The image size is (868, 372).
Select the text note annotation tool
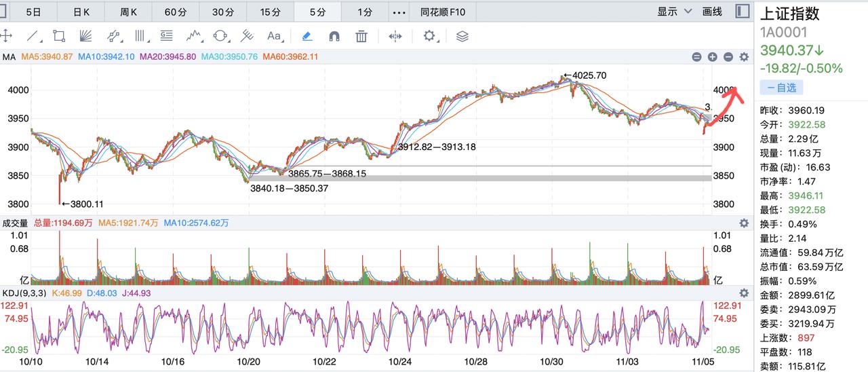click(x=166, y=36)
